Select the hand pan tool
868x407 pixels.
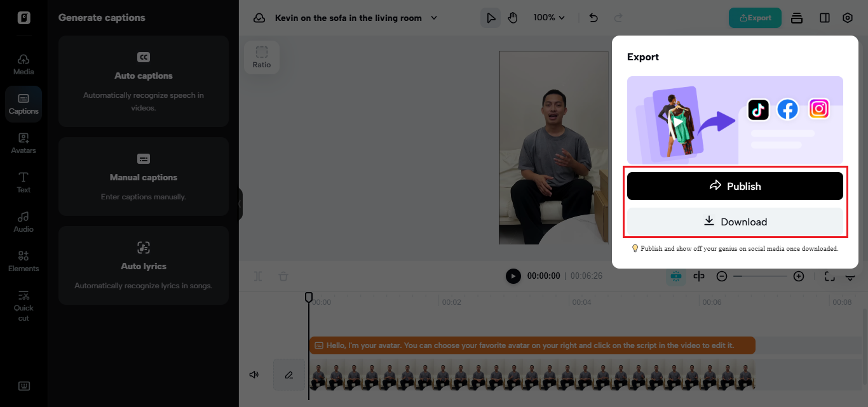(513, 18)
